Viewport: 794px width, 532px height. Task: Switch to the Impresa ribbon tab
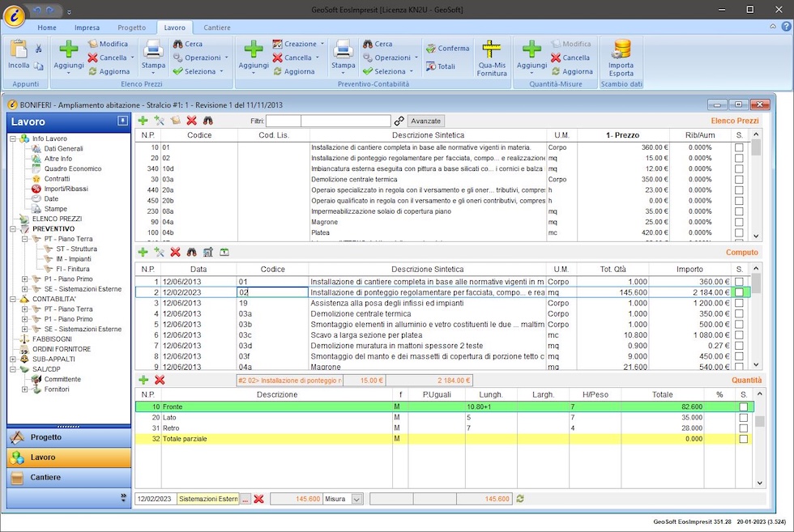[x=87, y=28]
